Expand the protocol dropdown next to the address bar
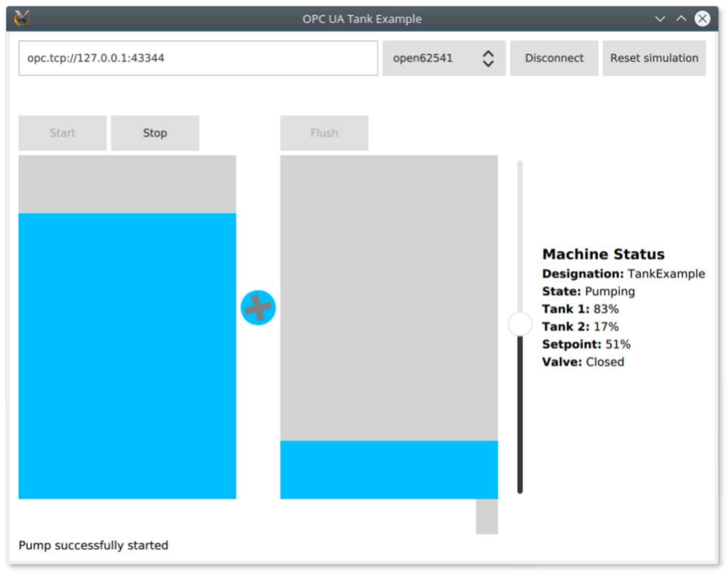The width and height of the screenshot is (728, 575). point(444,57)
